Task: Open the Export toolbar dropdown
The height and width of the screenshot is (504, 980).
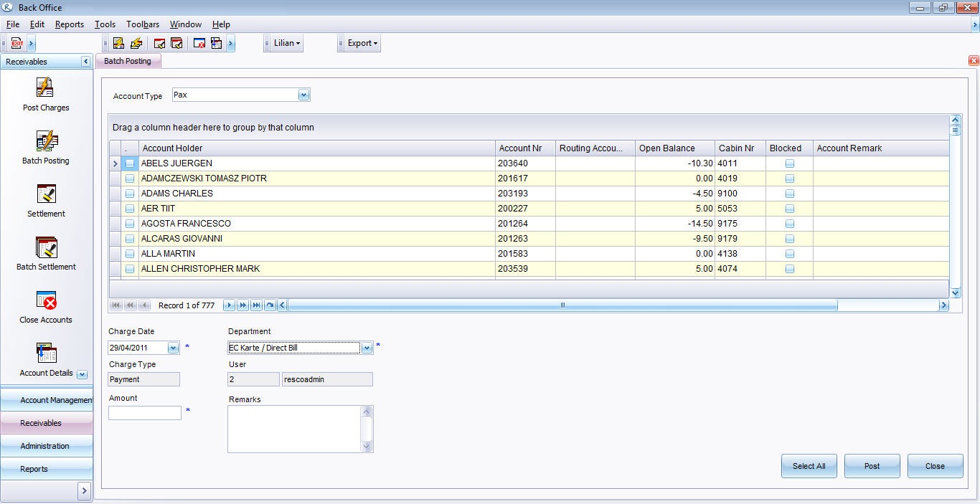Action: [x=362, y=43]
